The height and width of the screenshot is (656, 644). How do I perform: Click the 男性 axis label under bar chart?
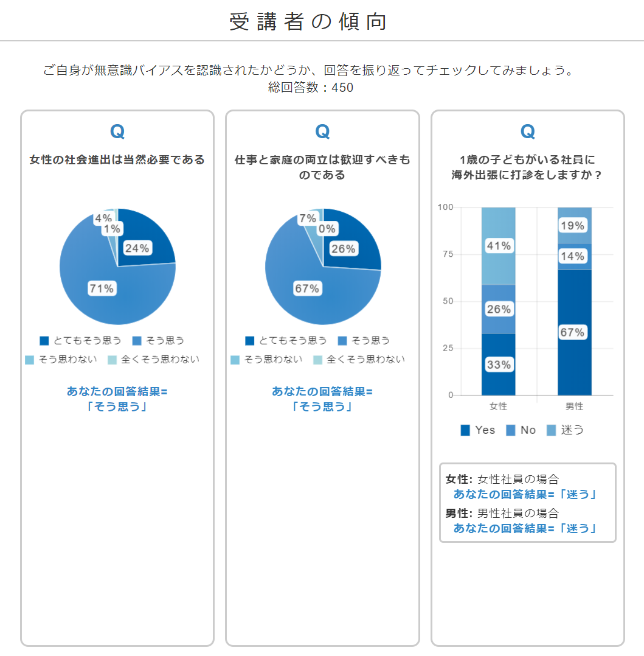pyautogui.click(x=575, y=407)
